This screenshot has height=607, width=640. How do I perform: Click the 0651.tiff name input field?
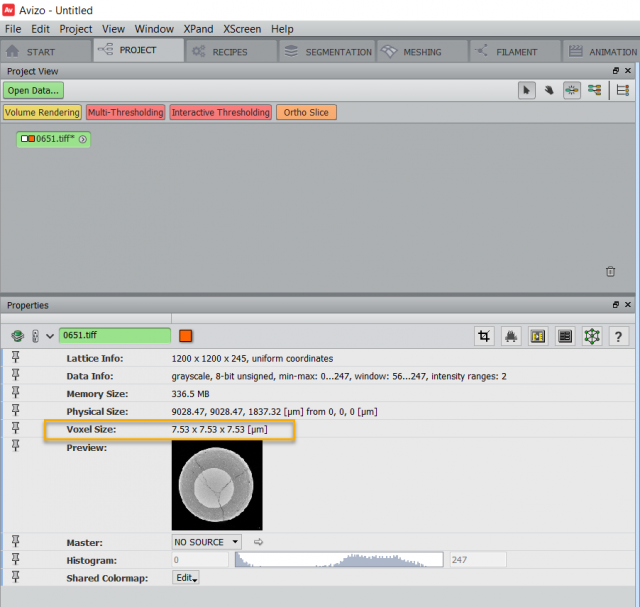pos(114,337)
